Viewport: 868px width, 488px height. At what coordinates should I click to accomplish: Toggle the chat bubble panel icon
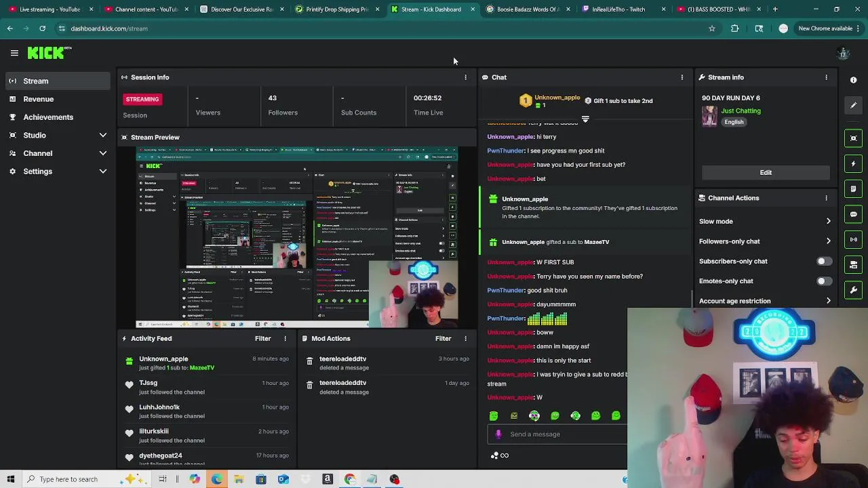coord(853,214)
